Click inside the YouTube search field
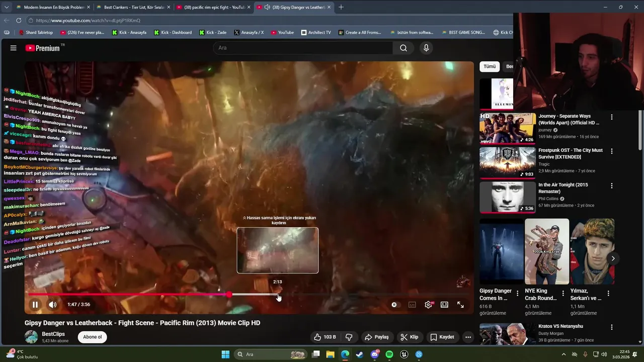 click(x=303, y=48)
